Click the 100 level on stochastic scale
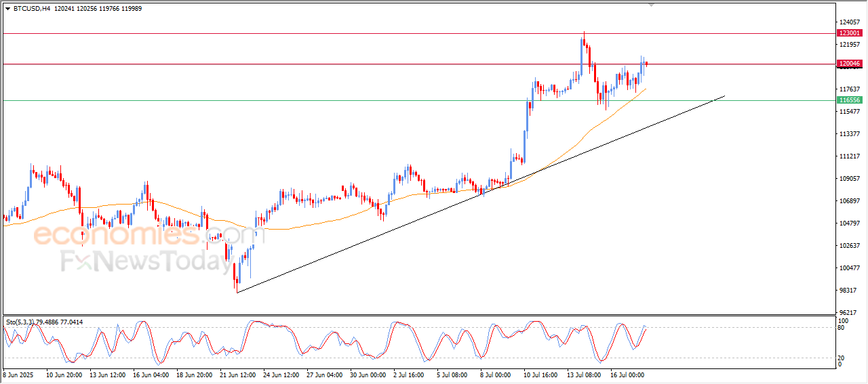The height and width of the screenshot is (384, 868). tap(844, 320)
